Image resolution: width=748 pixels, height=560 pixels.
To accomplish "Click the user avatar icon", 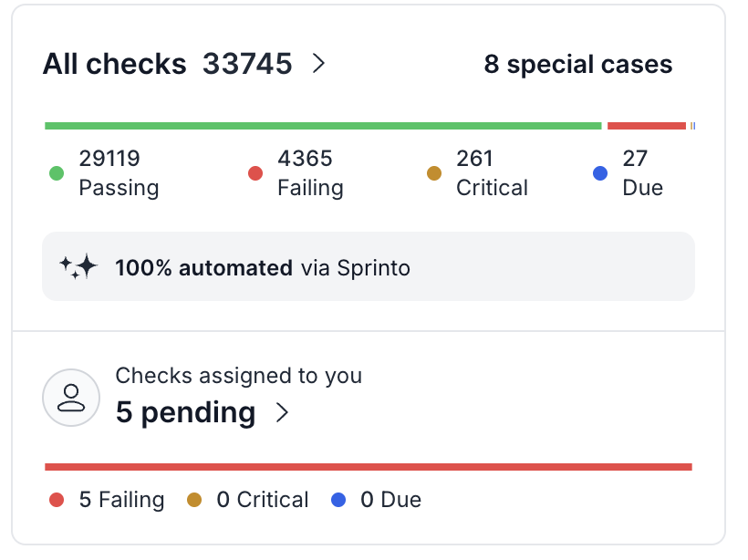I will tap(71, 398).
